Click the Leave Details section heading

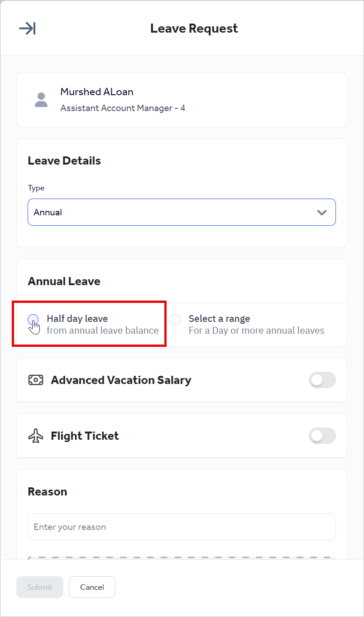(x=64, y=160)
